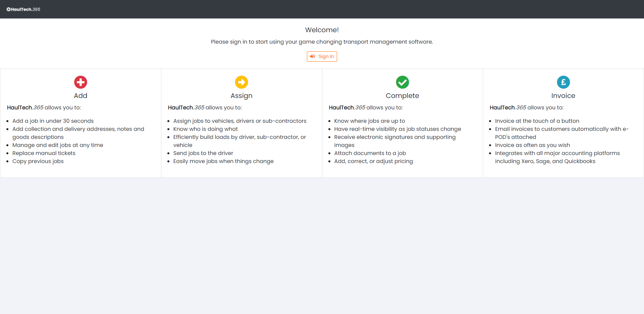Viewport: 644px width, 314px height.
Task: Click the sign-in instruction text below Welcome
Action: pos(322,42)
